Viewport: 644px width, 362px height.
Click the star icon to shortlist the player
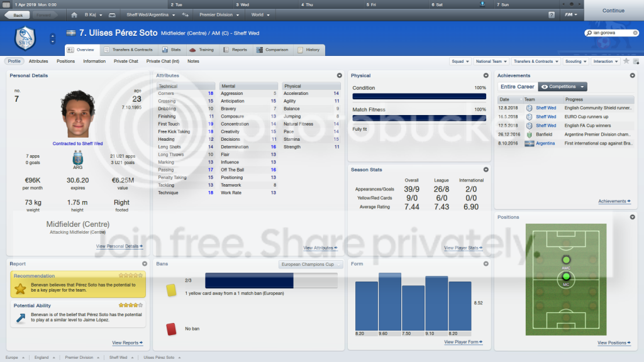click(x=626, y=61)
